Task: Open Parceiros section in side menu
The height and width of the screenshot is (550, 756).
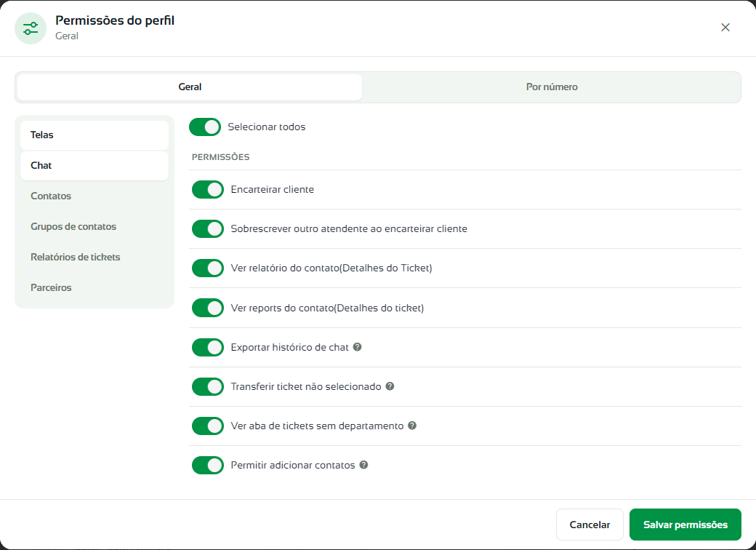Action: (94, 287)
